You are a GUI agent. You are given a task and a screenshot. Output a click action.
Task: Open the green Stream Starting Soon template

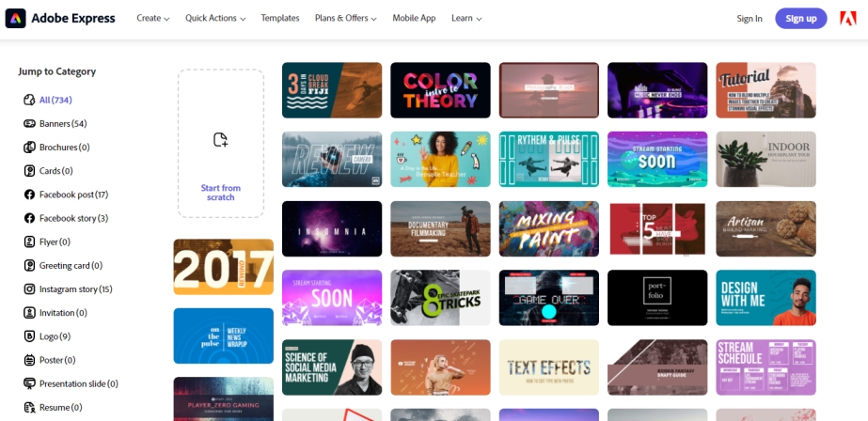coord(657,160)
